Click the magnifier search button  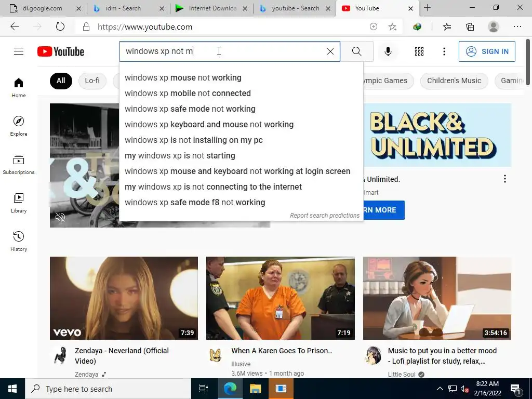click(356, 51)
